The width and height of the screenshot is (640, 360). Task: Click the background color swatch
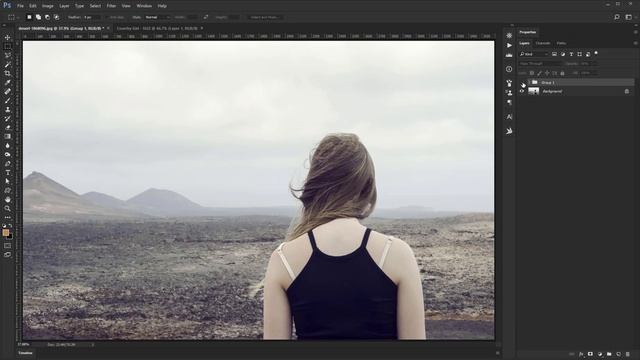click(10, 236)
